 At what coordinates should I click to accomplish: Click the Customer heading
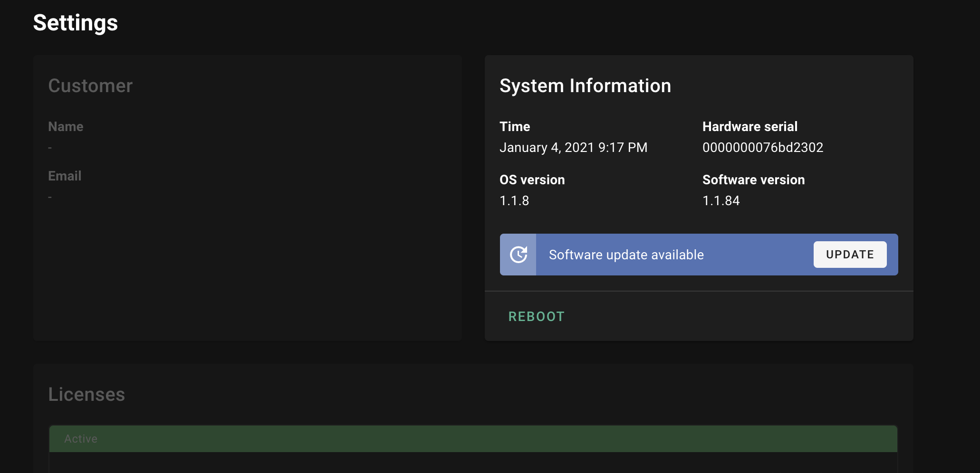point(90,86)
